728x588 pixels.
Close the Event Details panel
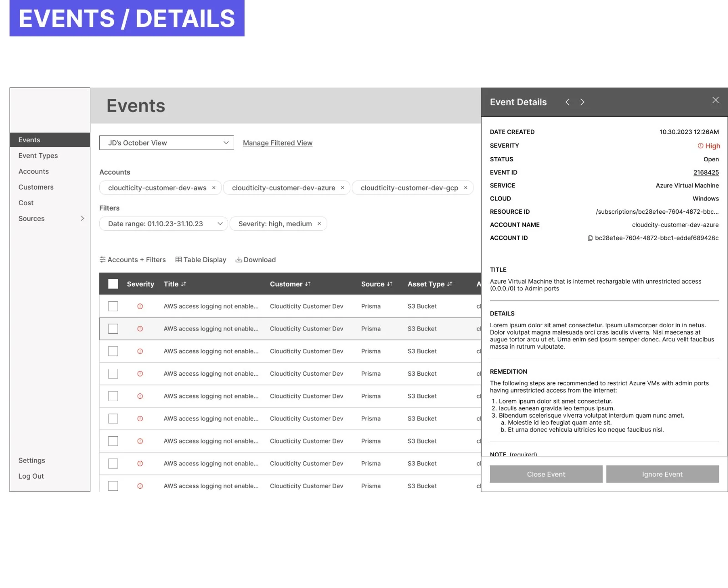point(715,100)
